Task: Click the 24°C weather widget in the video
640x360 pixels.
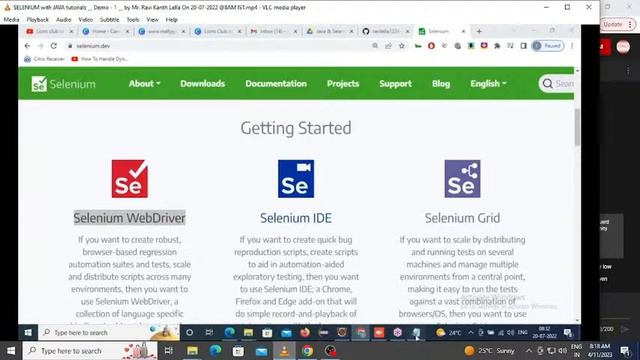Action: point(448,333)
